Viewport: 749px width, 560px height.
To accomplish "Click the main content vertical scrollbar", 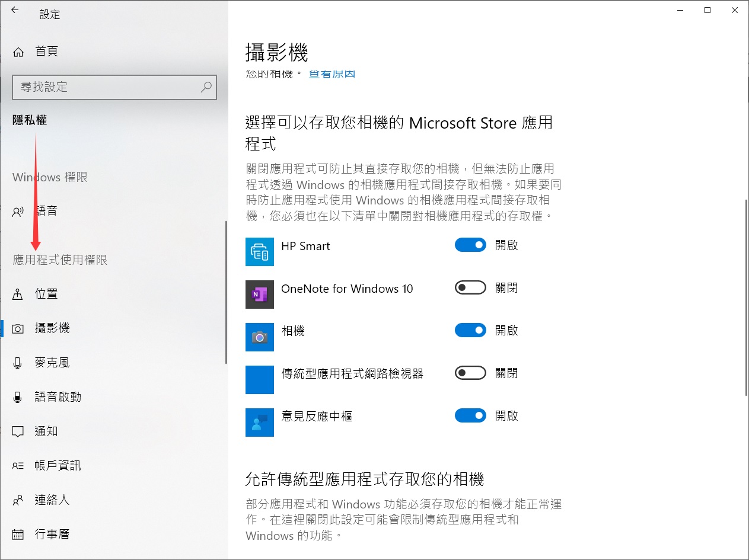I will tap(747, 297).
